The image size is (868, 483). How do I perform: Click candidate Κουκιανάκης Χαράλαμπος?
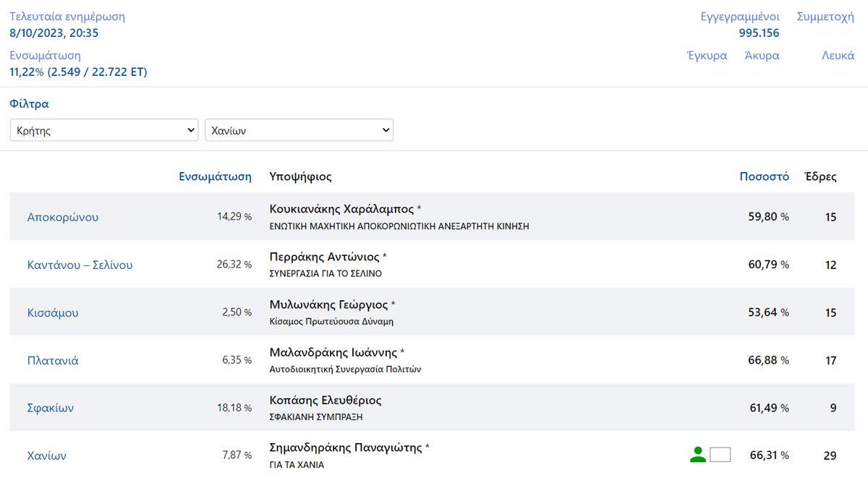tap(340, 209)
